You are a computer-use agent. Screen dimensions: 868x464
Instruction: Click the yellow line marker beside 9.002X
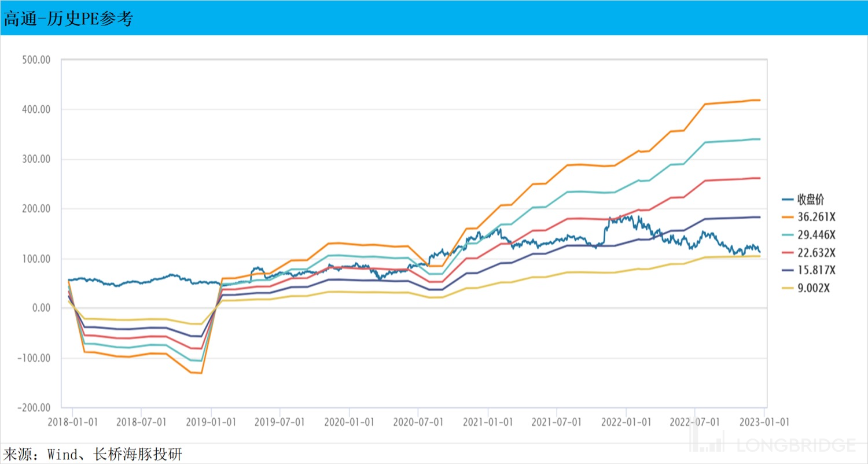(x=787, y=288)
